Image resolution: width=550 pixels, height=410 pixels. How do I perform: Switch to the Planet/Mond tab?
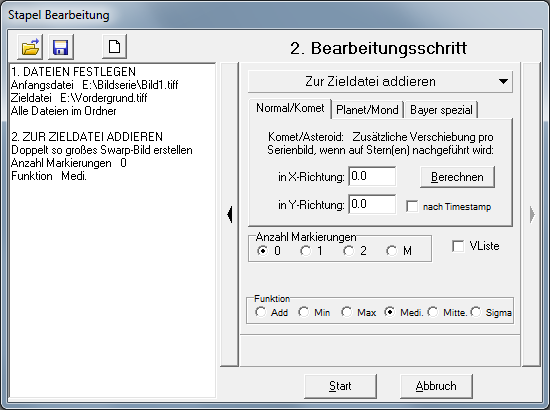coord(367,110)
